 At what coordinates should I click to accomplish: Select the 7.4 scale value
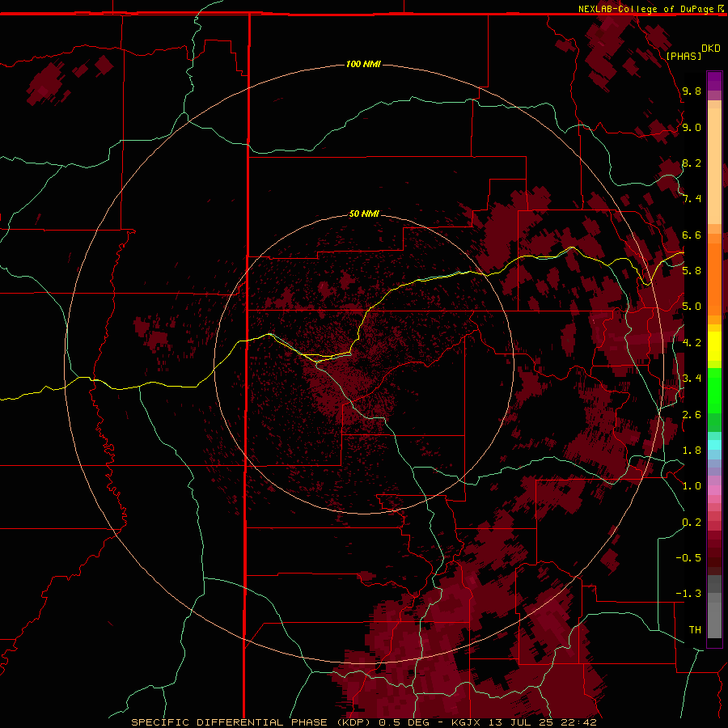tap(692, 199)
